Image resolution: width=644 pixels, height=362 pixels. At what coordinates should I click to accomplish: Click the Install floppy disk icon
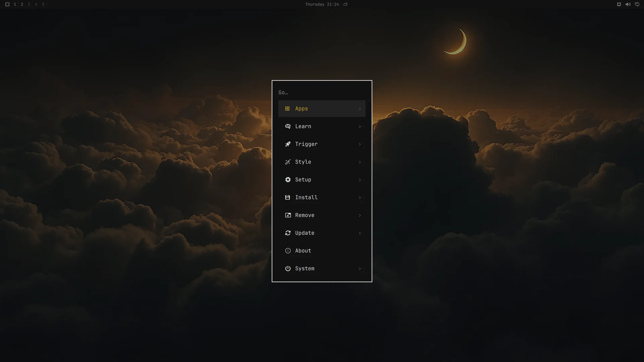(287, 197)
